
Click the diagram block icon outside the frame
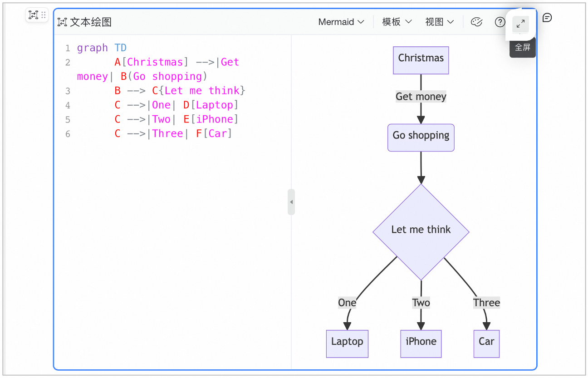pyautogui.click(x=33, y=15)
